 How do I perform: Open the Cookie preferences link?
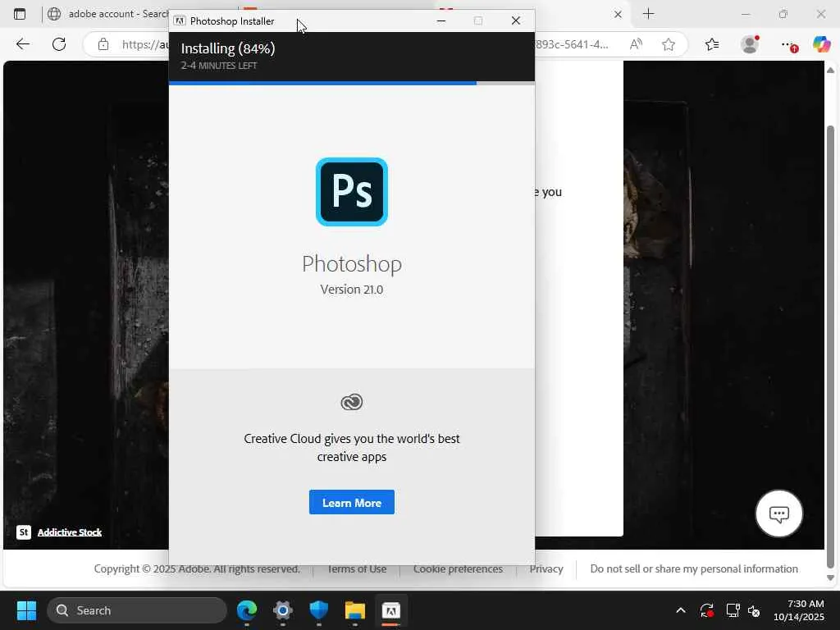458,569
